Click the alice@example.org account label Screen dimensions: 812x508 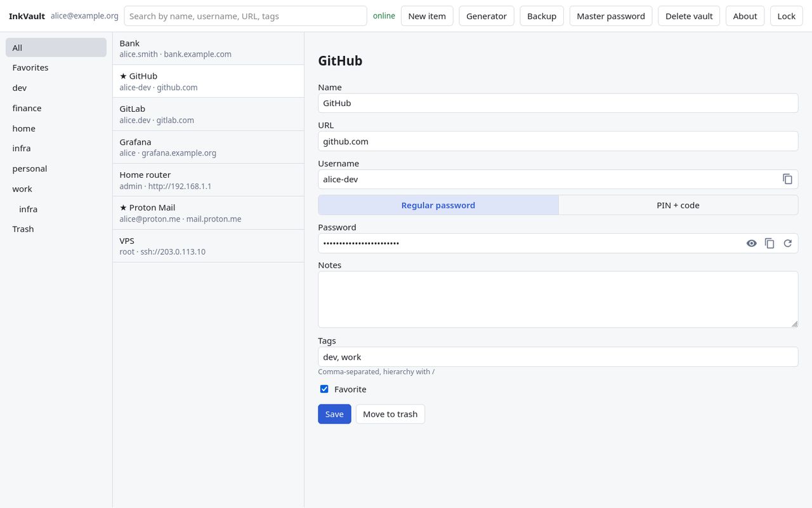84,16
